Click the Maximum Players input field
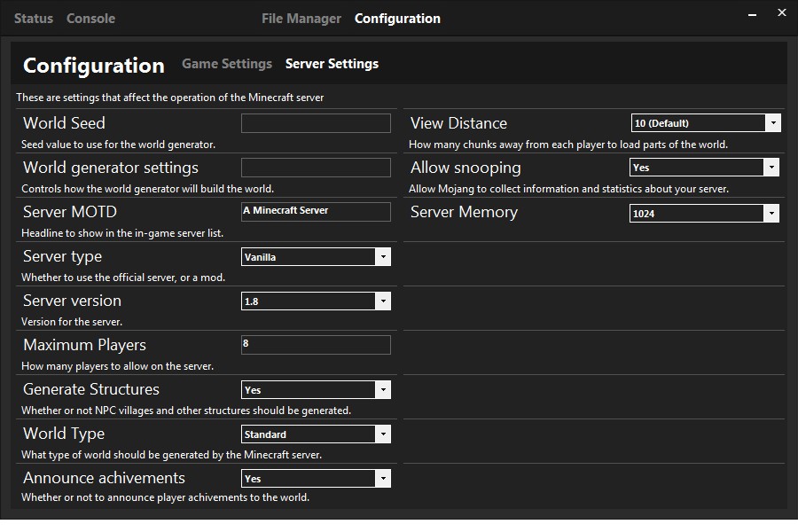The image size is (798, 532). pyautogui.click(x=315, y=344)
